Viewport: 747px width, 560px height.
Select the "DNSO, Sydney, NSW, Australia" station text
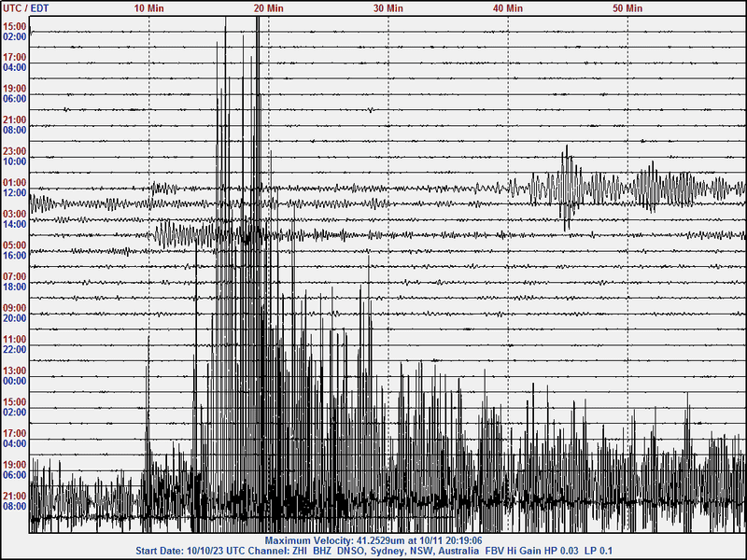tap(408, 551)
